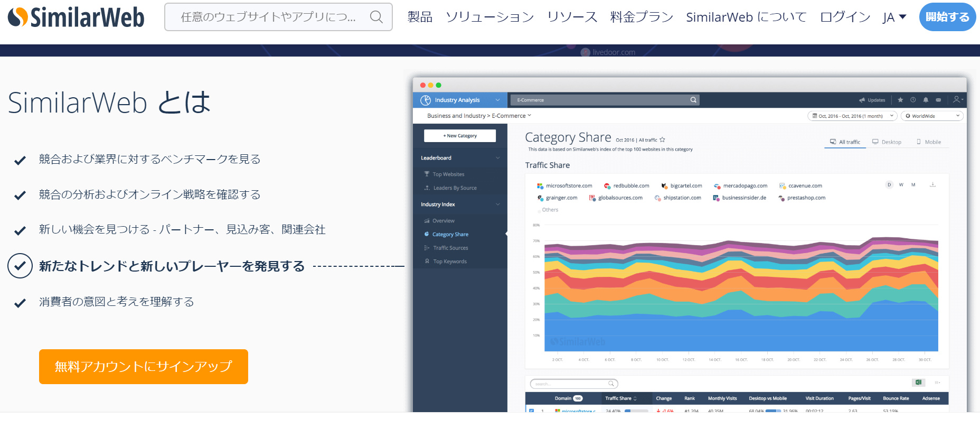
Task: Click the trophy icon next to Top Websites
Action: (427, 174)
